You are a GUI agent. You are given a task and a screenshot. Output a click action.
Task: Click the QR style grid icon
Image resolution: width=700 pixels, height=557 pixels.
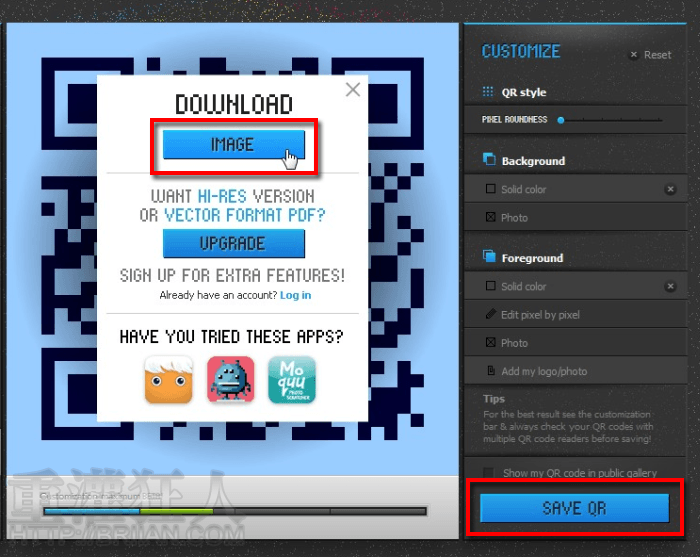click(x=488, y=92)
